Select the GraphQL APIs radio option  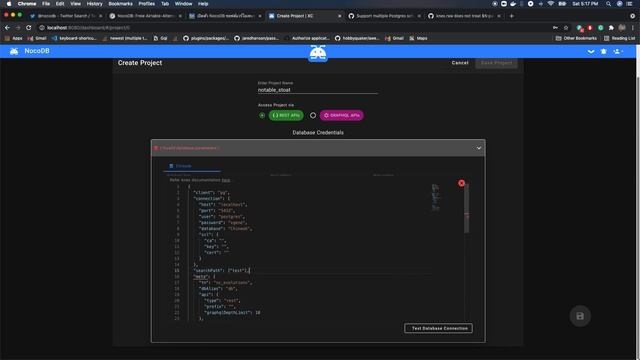[x=313, y=116]
